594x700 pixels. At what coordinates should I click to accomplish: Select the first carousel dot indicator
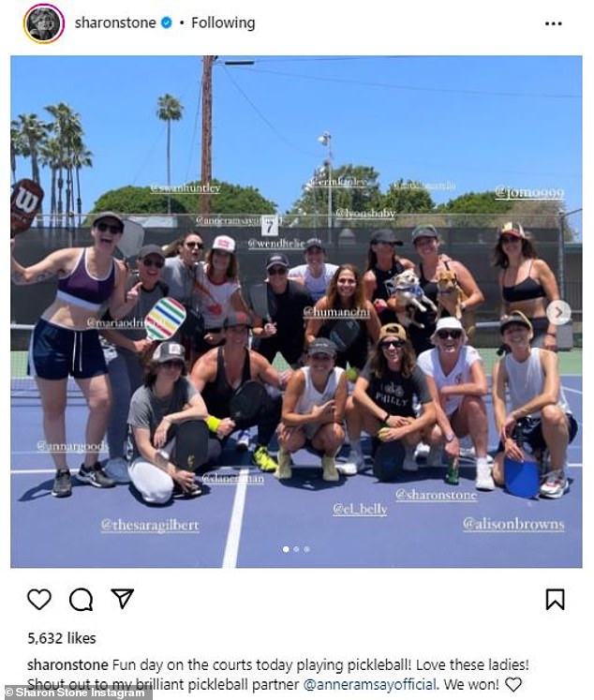[286, 549]
